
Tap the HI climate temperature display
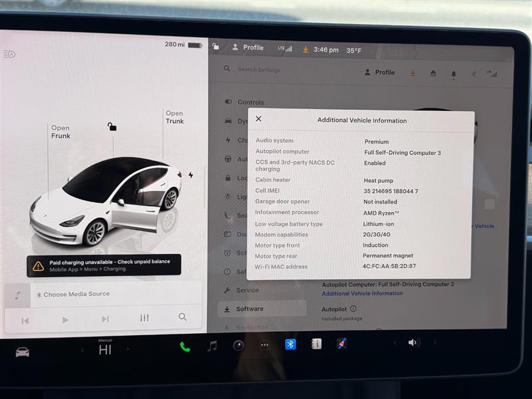point(105,349)
